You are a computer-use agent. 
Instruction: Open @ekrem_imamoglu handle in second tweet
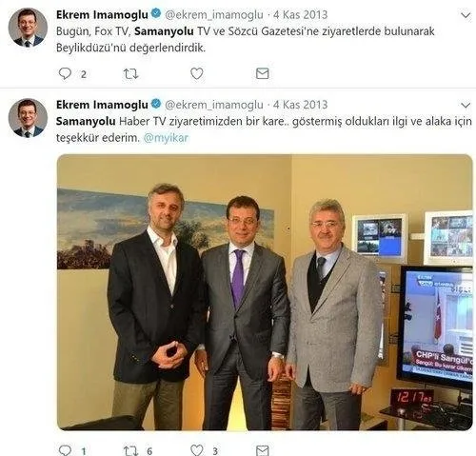[x=214, y=105]
